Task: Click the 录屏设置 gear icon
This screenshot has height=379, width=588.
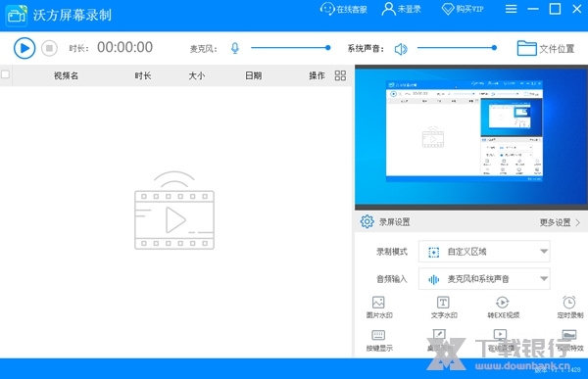Action: [x=367, y=222]
